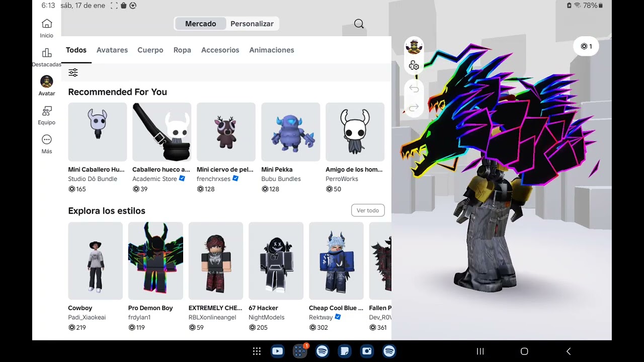This screenshot has height=362, width=644.
Task: Open Destacadas charts icon in sidebar
Action: 47,53
